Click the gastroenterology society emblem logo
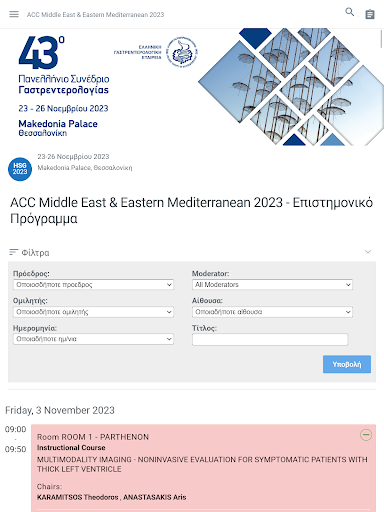 pyautogui.click(x=182, y=52)
